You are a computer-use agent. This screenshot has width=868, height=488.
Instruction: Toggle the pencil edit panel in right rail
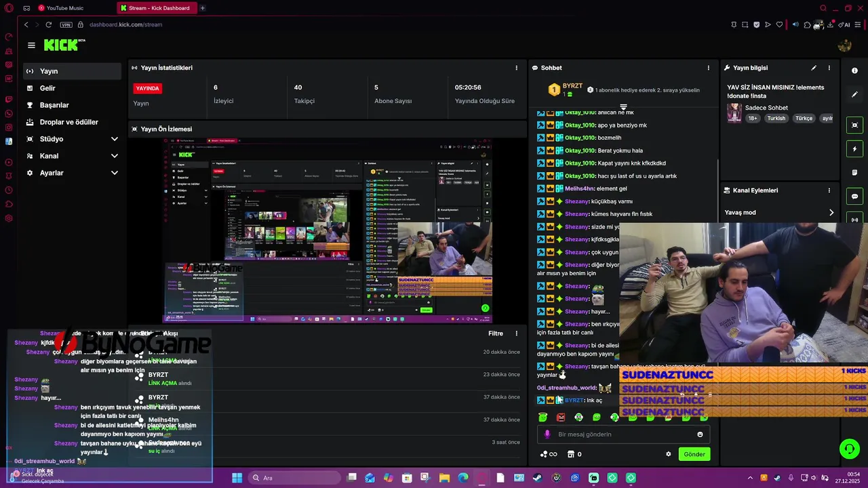tap(854, 94)
